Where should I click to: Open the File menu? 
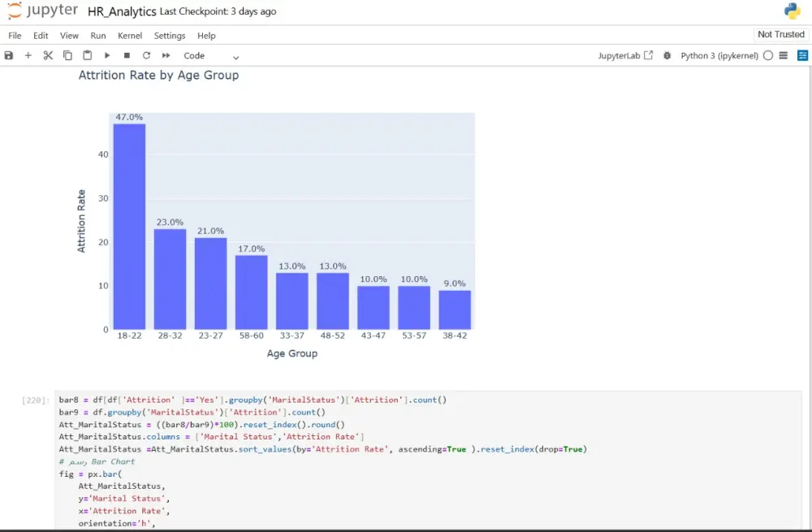pos(14,35)
